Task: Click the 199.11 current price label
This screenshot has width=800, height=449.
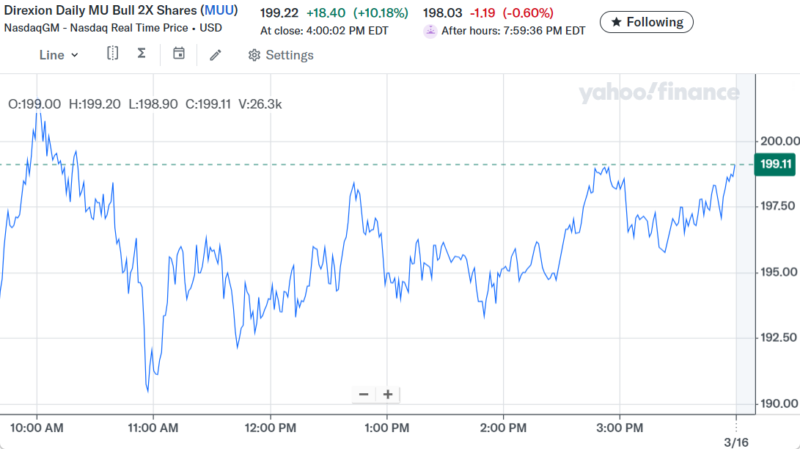Action: coord(775,164)
